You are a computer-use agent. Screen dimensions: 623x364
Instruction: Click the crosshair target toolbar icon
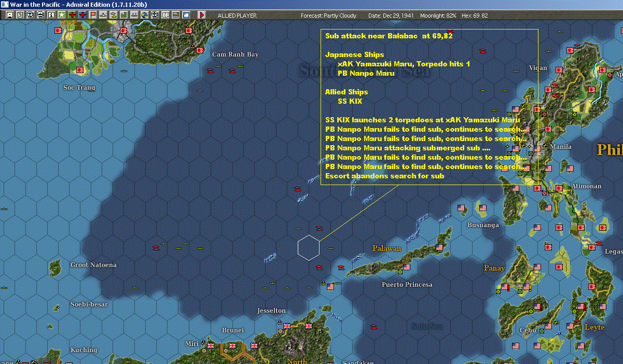(x=155, y=15)
